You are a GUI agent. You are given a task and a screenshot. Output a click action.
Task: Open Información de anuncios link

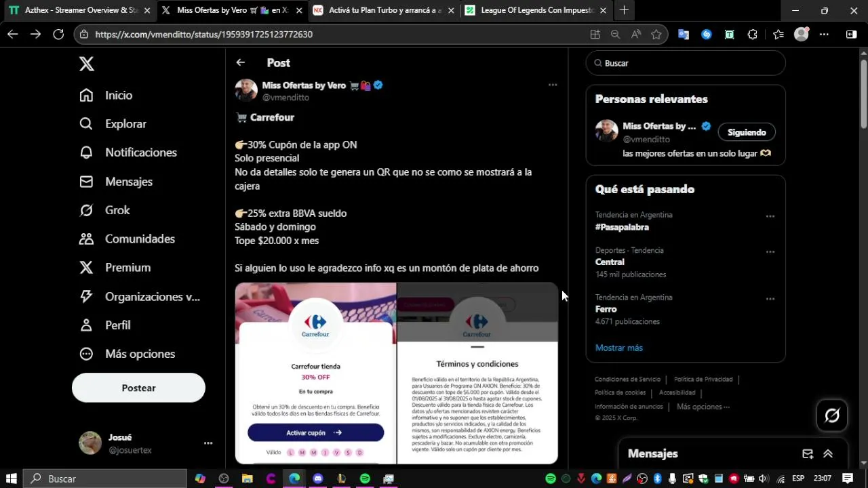[x=629, y=407]
